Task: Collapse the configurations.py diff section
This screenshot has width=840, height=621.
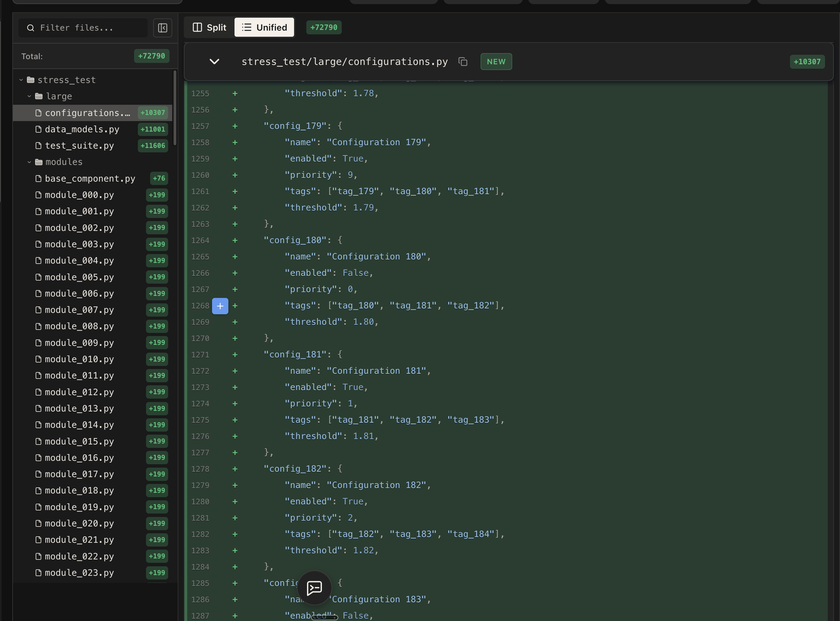Action: (214, 61)
